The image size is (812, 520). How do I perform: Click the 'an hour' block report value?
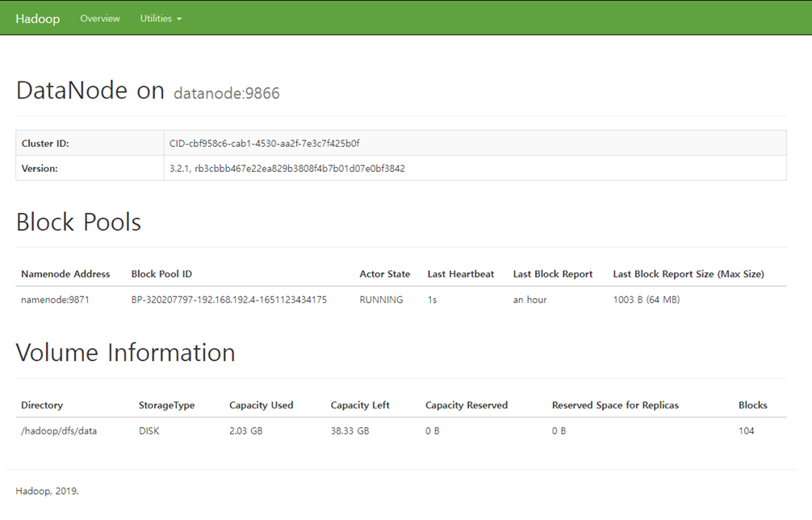[x=529, y=300]
